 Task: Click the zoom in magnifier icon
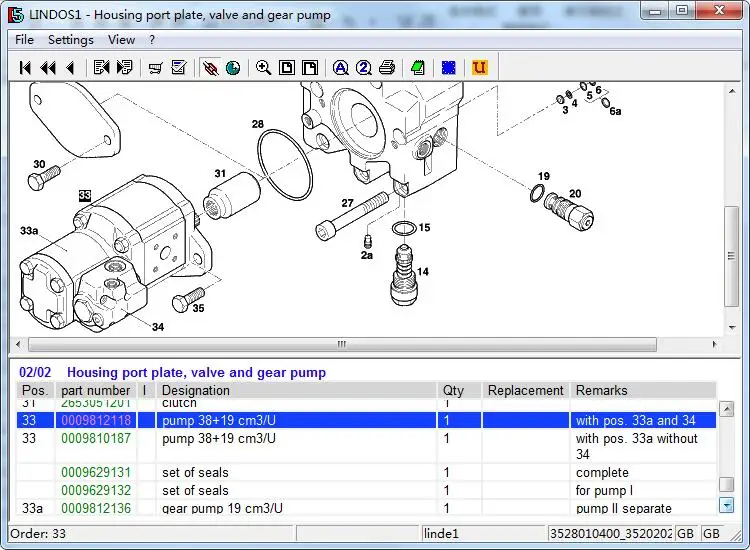coord(264,67)
